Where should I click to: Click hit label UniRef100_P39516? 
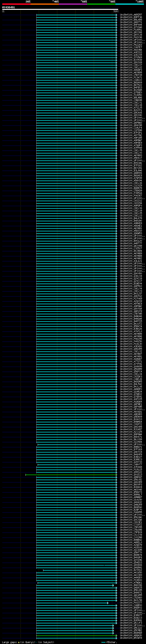click(x=131, y=193)
